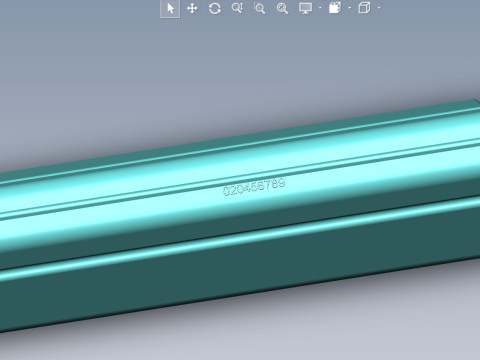Activate the Rotate view tool
This screenshot has width=480, height=360.
215,8
